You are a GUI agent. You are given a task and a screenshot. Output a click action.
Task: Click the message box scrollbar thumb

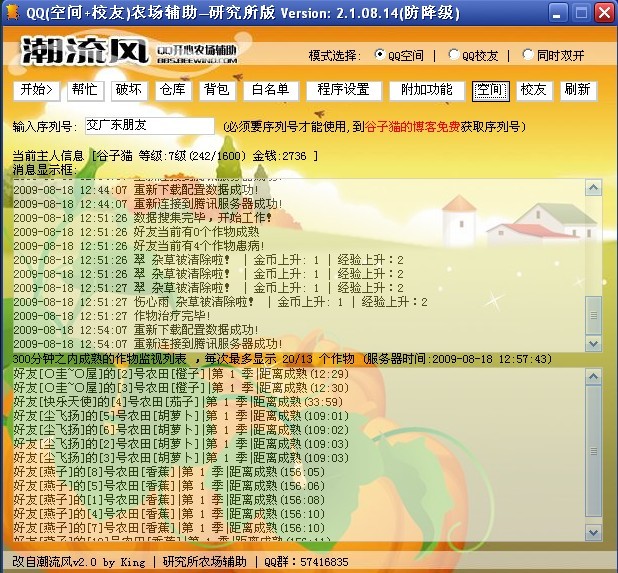(593, 315)
